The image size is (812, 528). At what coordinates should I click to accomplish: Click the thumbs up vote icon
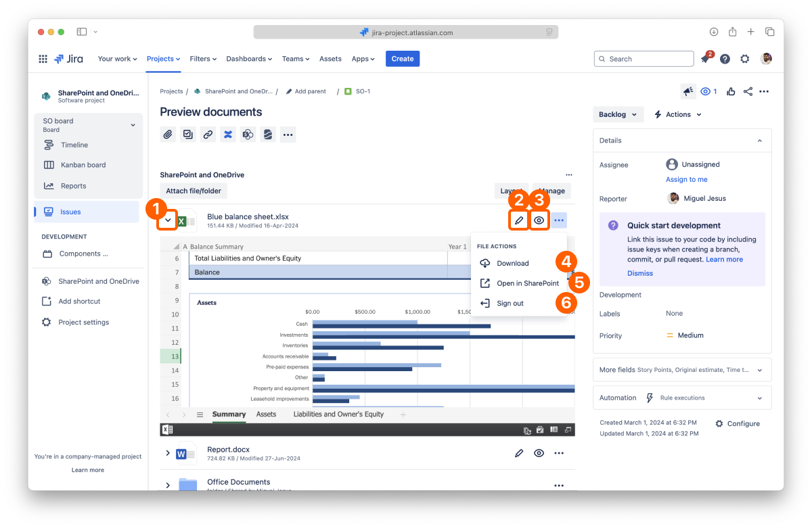coord(731,92)
